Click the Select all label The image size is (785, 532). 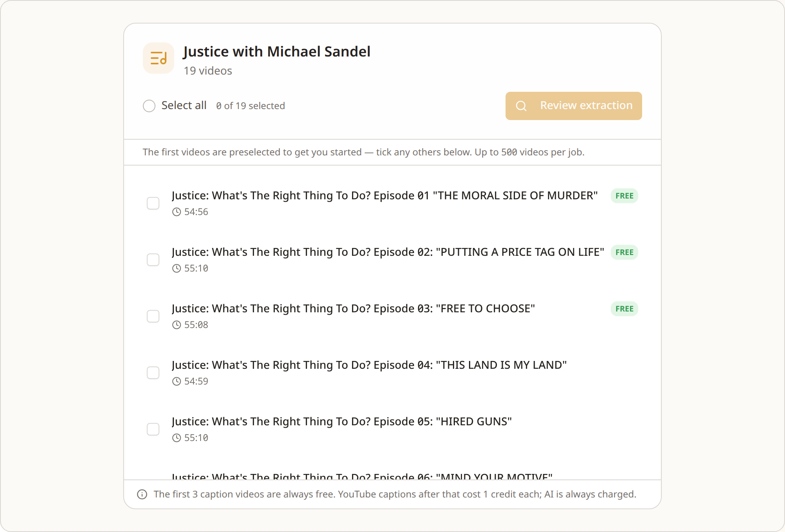point(184,105)
